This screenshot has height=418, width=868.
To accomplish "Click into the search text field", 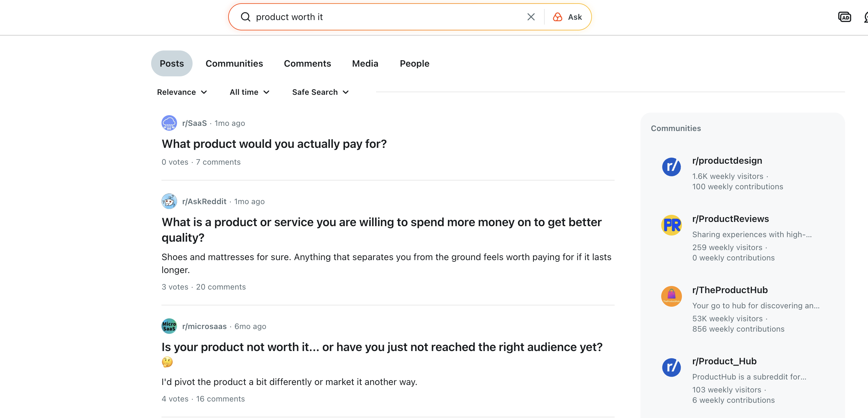I will click(x=387, y=17).
